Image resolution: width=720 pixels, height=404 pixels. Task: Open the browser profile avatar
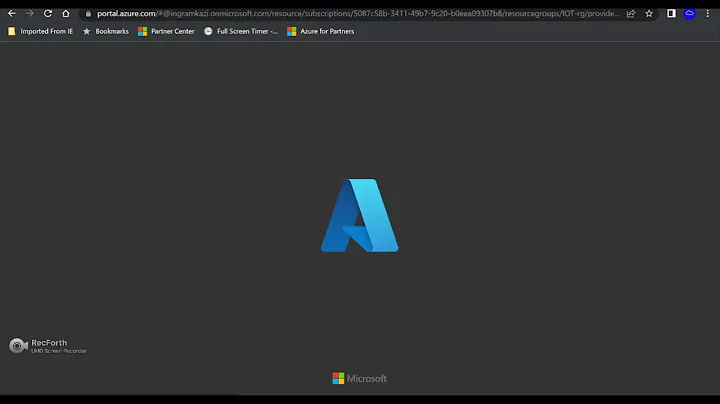click(689, 13)
